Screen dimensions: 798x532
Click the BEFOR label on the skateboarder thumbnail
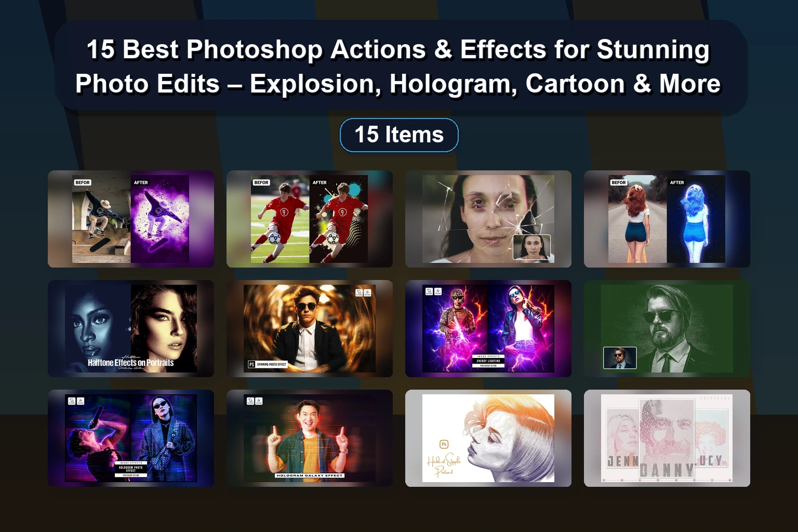(83, 182)
